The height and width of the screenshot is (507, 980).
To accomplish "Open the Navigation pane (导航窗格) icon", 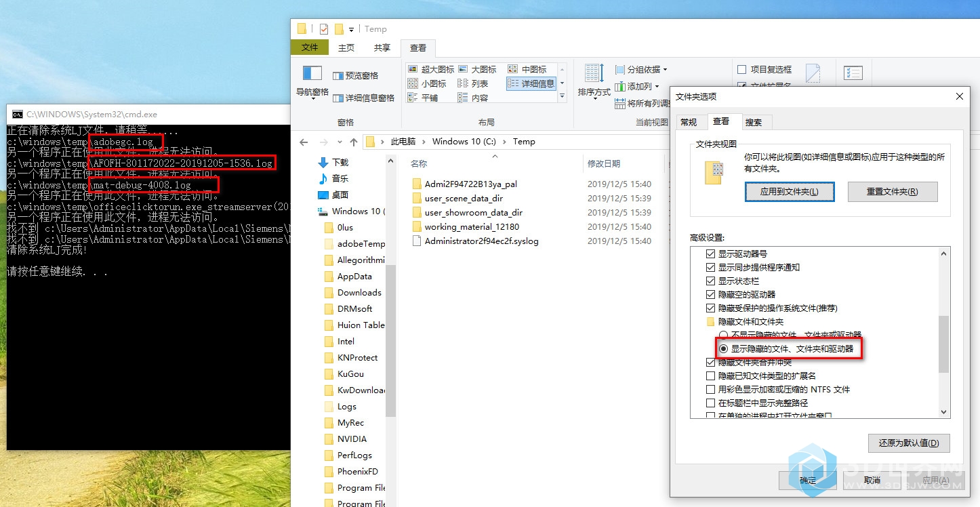I will click(312, 73).
